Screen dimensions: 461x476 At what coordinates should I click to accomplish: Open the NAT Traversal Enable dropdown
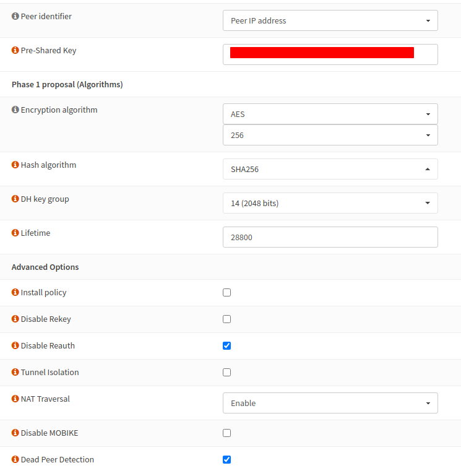click(x=330, y=403)
